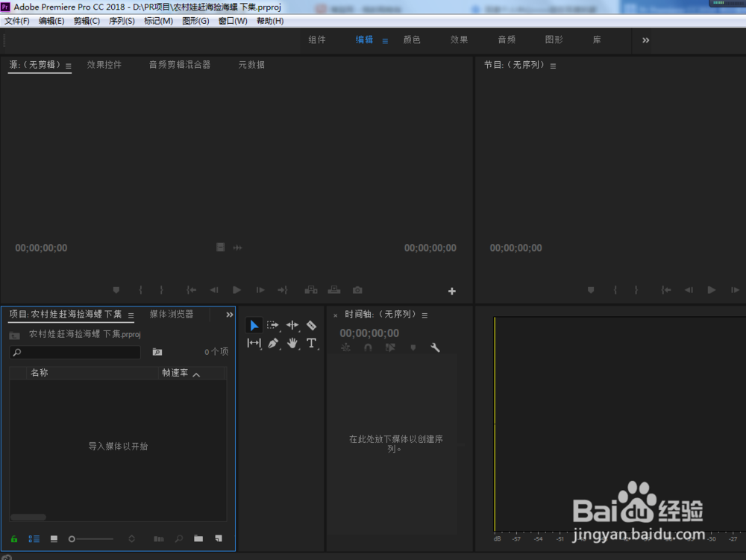This screenshot has width=746, height=560.
Task: Toggle the project panel lock icon
Action: coord(13,538)
